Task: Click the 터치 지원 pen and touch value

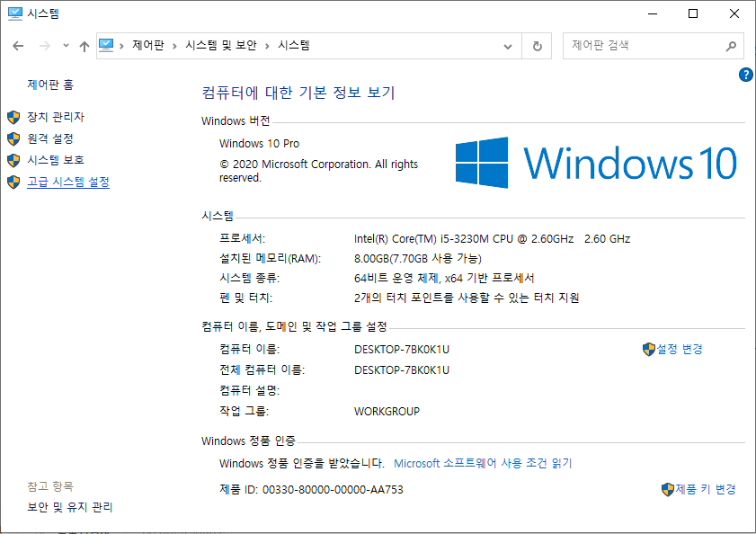Action: [467, 298]
